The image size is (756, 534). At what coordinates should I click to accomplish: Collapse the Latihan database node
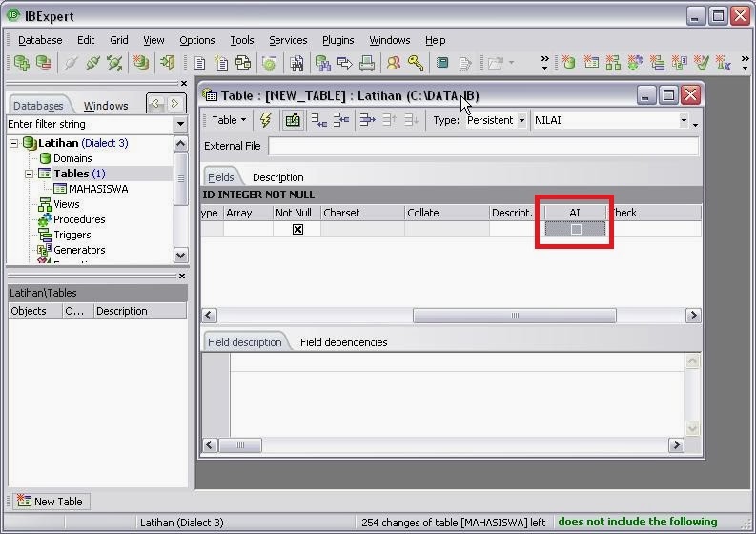coord(14,143)
